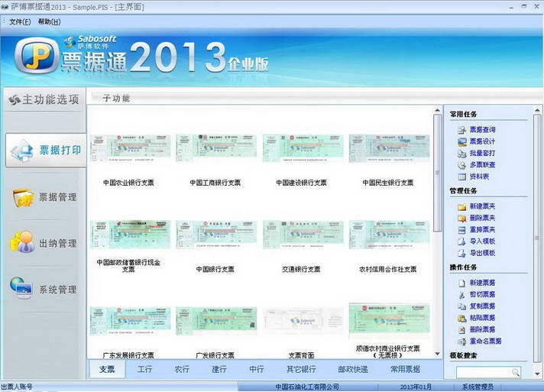544x392 pixels.
Task: Switch to the 中行 tab
Action: pyautogui.click(x=257, y=369)
